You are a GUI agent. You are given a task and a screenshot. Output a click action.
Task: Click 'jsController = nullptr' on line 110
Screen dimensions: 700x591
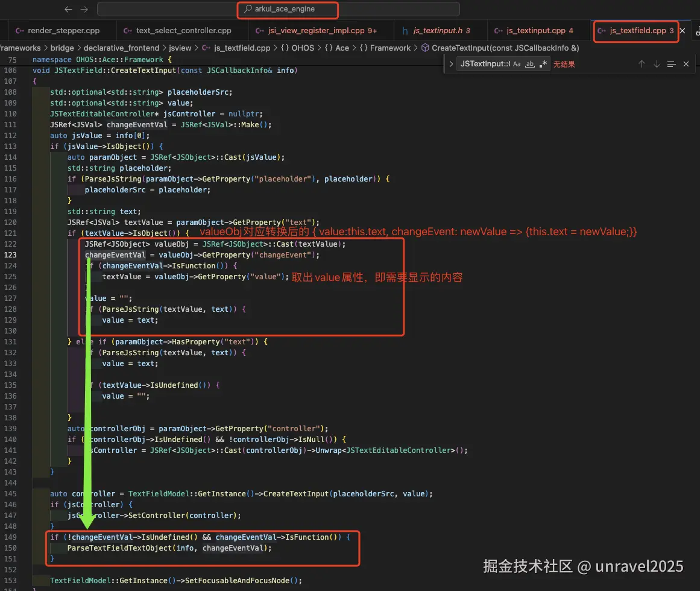coord(210,114)
